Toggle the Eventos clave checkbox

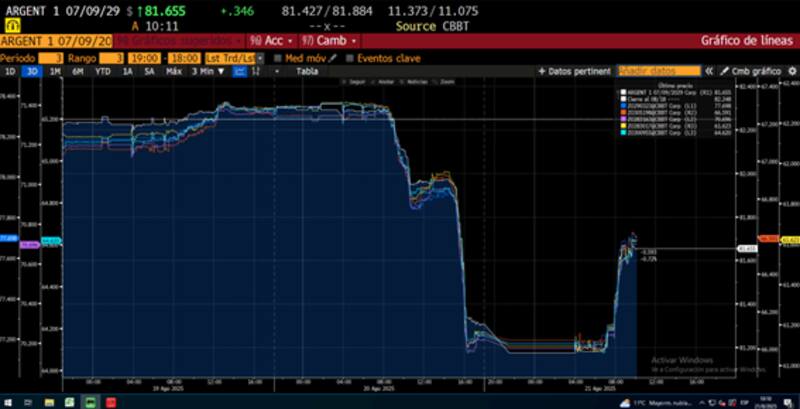(350, 58)
